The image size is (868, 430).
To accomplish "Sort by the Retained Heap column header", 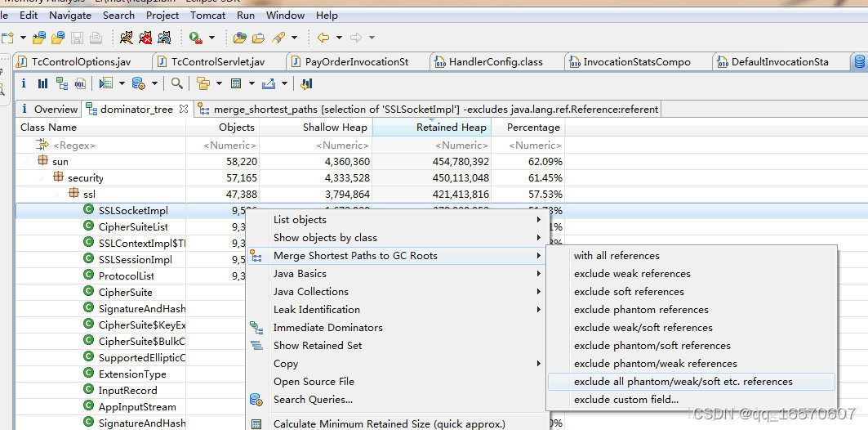I will click(x=432, y=128).
